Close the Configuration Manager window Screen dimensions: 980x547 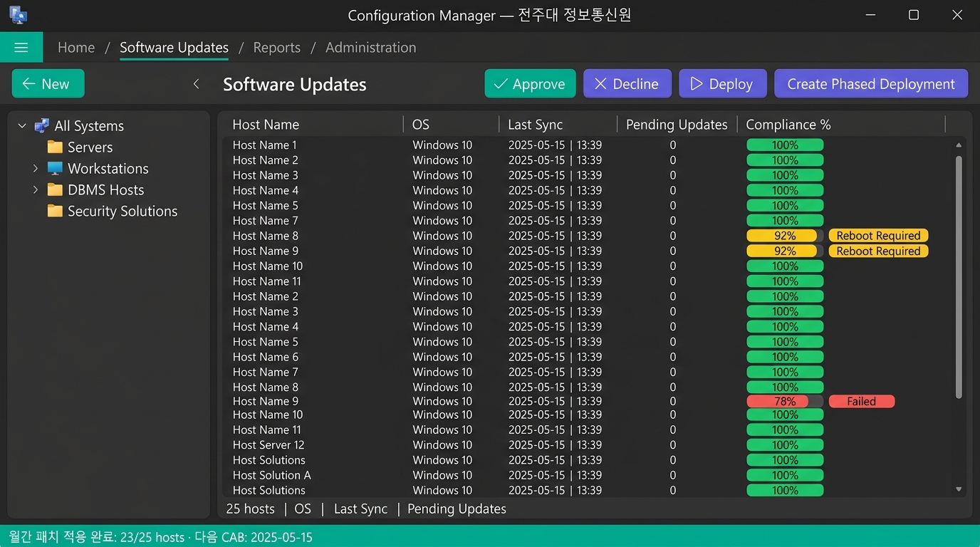coord(957,15)
